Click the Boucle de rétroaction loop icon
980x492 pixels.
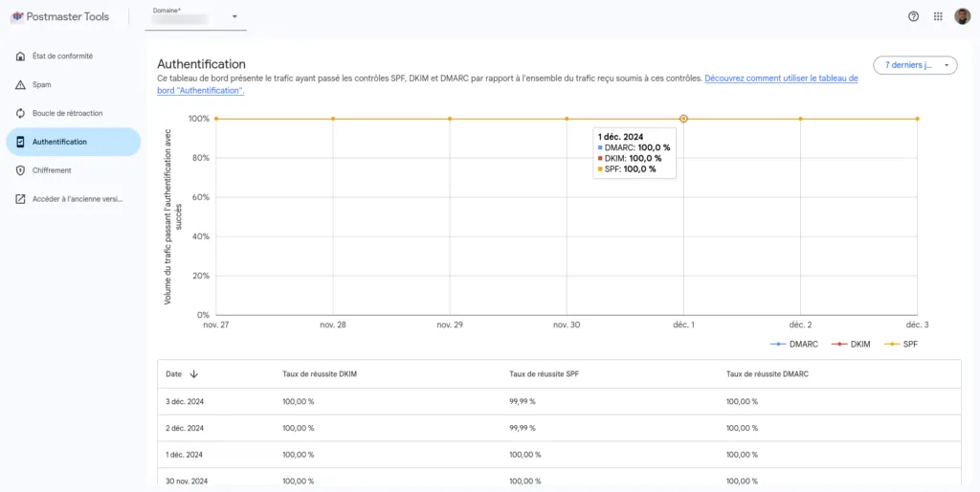(x=21, y=113)
